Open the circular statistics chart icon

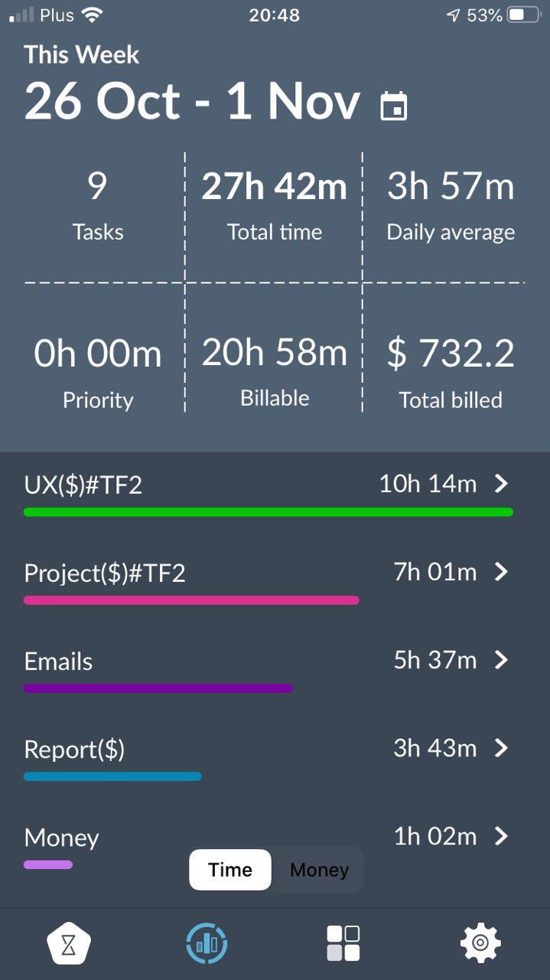point(206,942)
